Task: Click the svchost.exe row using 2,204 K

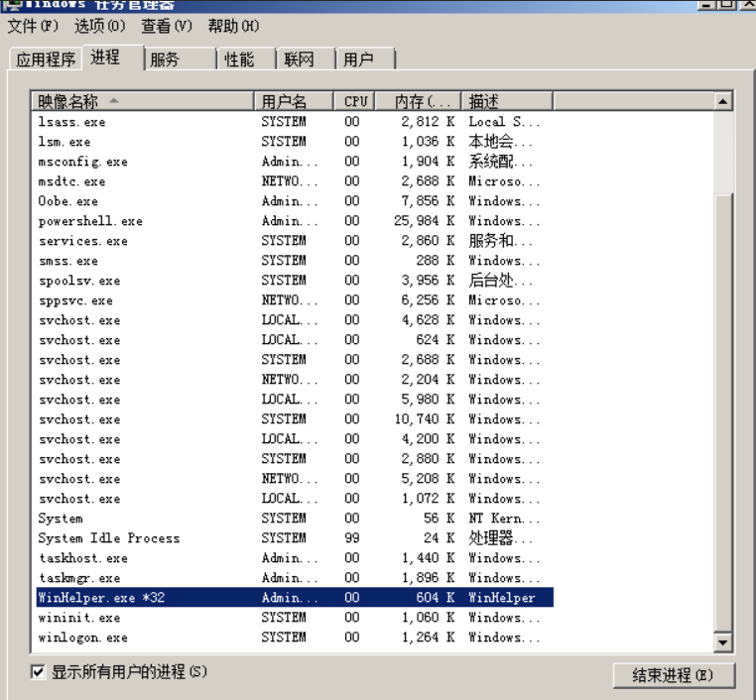Action: pos(293,380)
